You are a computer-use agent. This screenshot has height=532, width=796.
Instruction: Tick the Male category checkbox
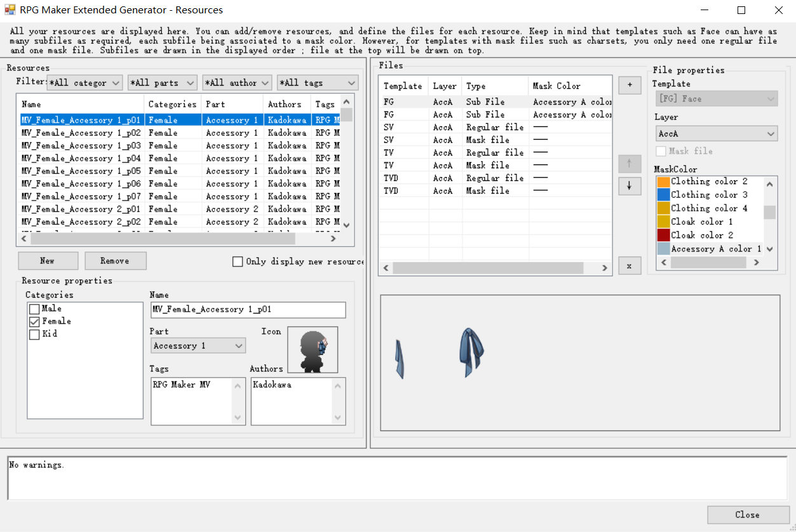tap(34, 309)
